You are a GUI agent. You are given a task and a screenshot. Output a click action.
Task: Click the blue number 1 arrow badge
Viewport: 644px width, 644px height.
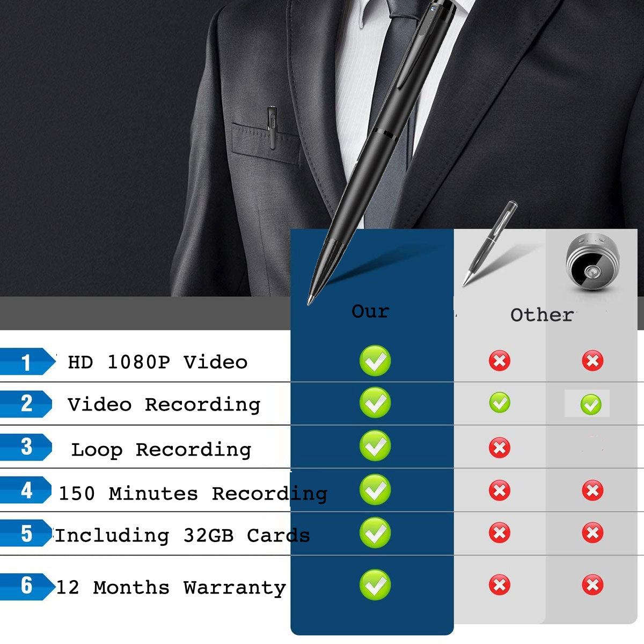pyautogui.click(x=28, y=362)
